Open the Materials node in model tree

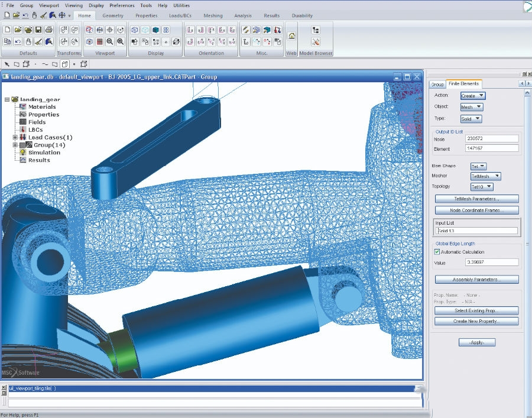42,107
